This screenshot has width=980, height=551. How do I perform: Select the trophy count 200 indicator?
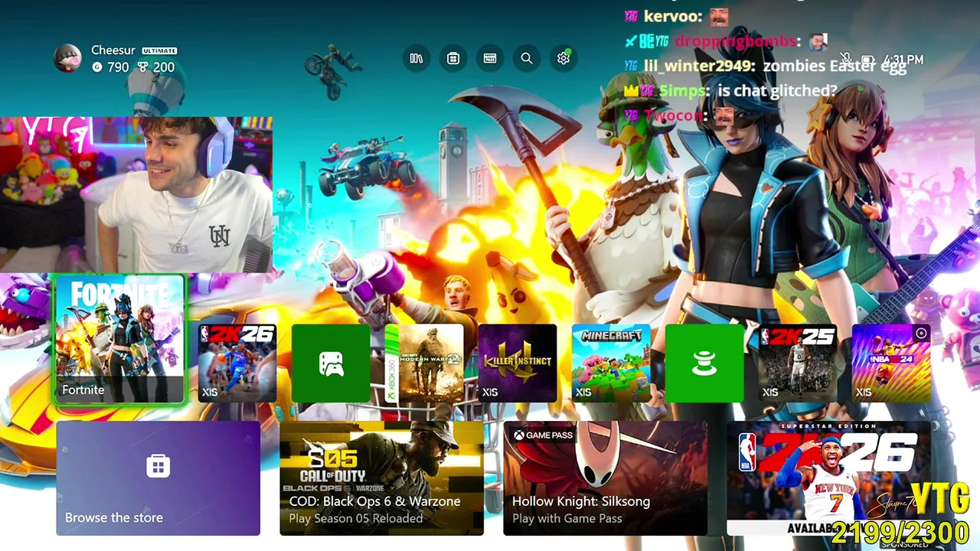pyautogui.click(x=156, y=67)
